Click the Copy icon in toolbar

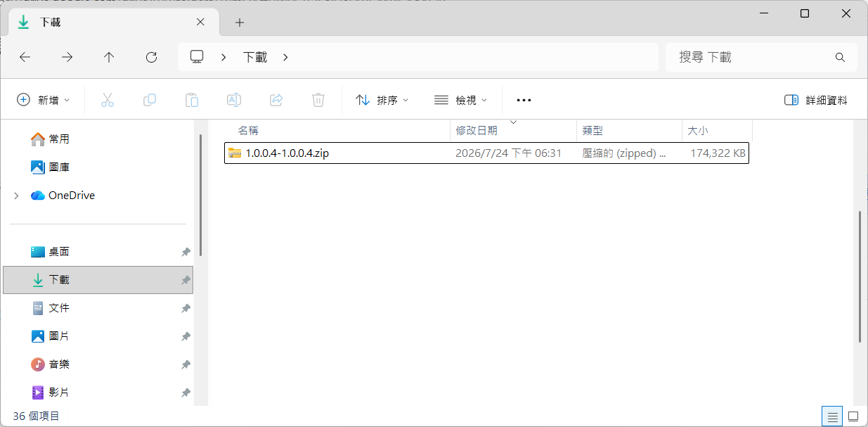click(x=150, y=100)
